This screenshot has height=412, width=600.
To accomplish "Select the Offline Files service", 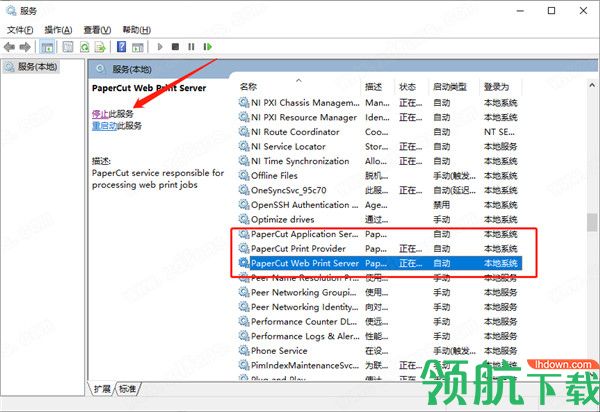I will point(379,176).
